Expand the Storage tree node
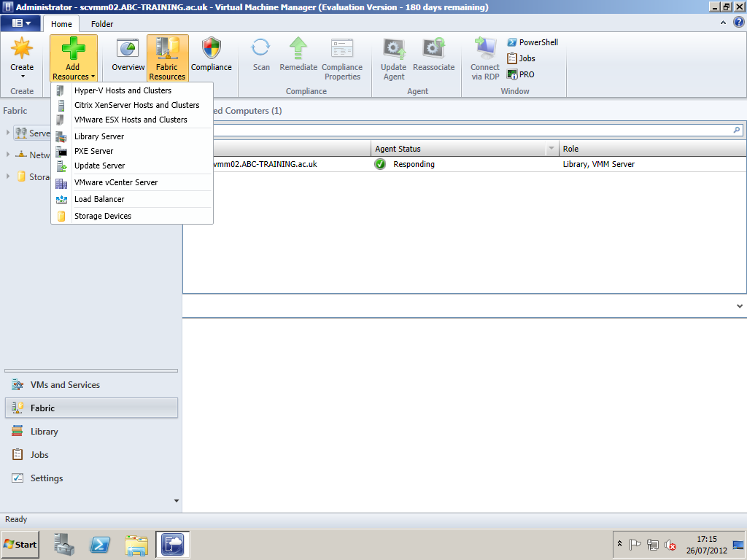747x560 pixels. click(7, 176)
